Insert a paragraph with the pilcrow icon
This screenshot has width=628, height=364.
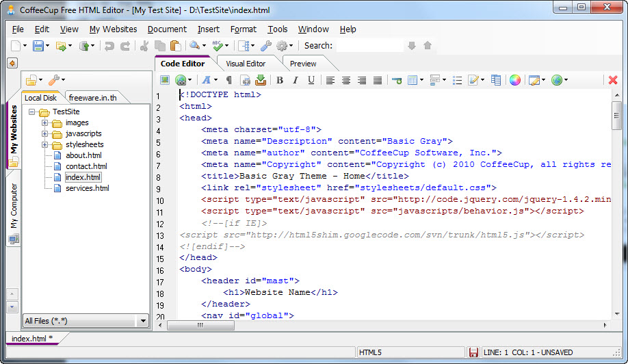[229, 80]
